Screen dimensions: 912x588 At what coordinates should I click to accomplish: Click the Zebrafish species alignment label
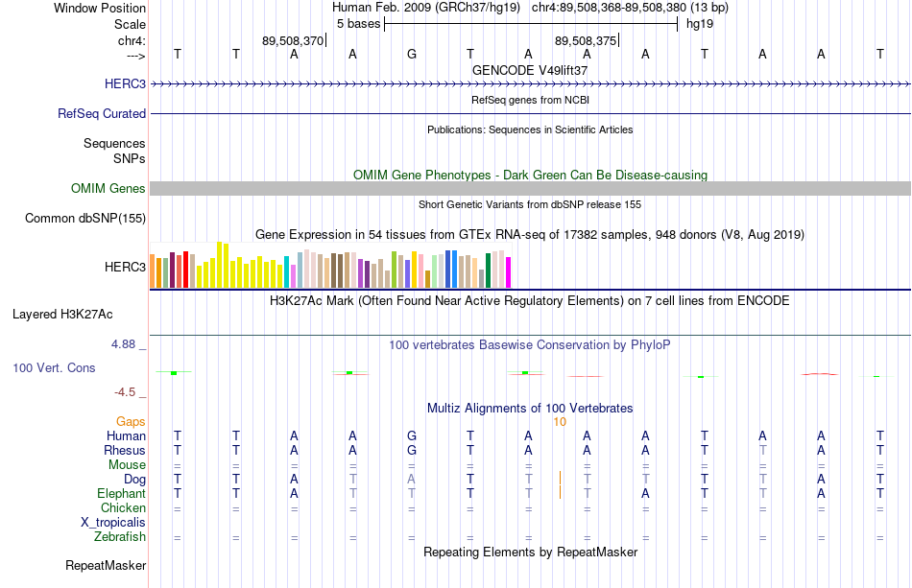coord(120,536)
